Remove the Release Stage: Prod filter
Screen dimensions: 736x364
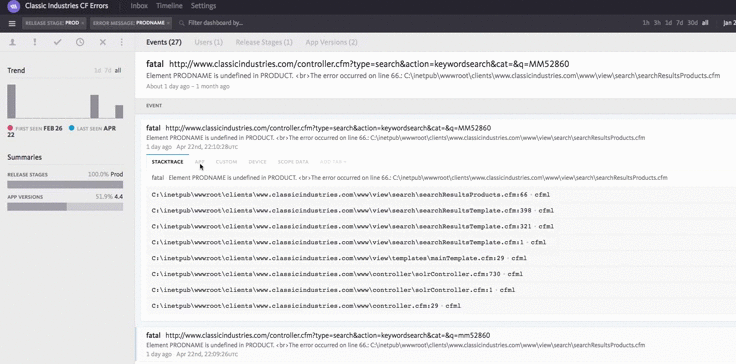point(83,23)
